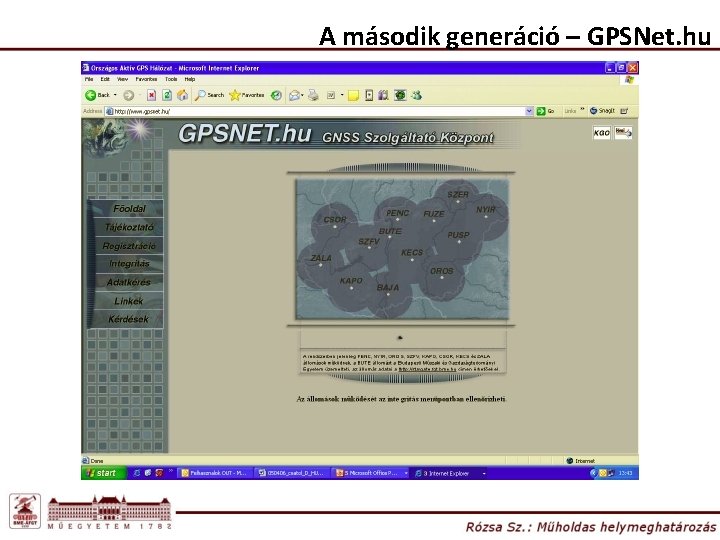Open the Internet Explorer taskbar group dropdown
Screen dimensions: 720x540
484,473
